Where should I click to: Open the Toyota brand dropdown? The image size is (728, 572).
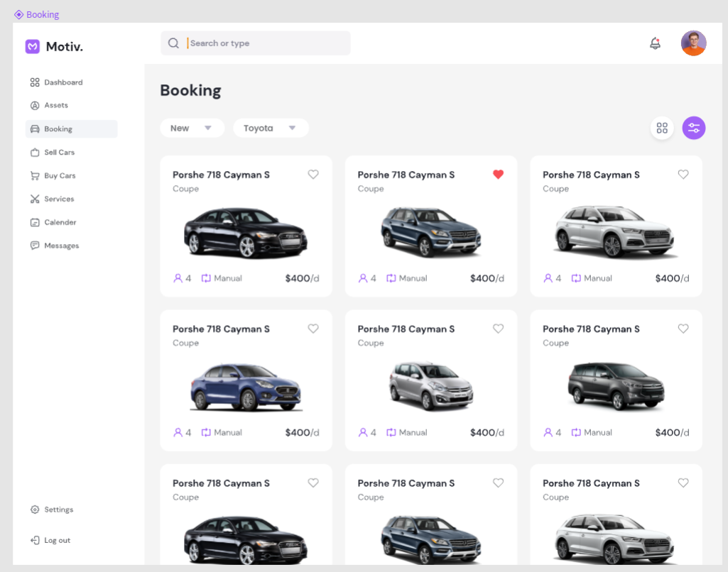[271, 128]
